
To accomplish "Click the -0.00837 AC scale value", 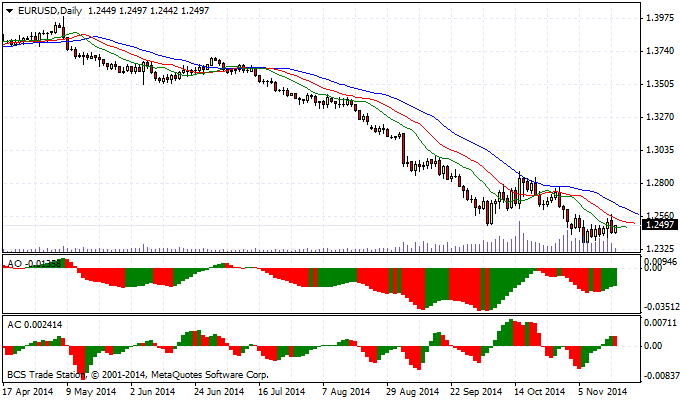I will pos(661,376).
